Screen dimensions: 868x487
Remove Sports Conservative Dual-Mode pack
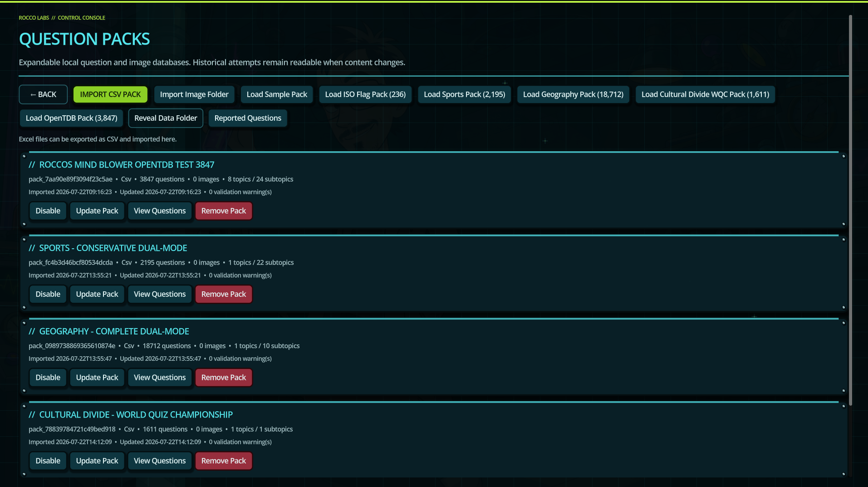click(224, 294)
